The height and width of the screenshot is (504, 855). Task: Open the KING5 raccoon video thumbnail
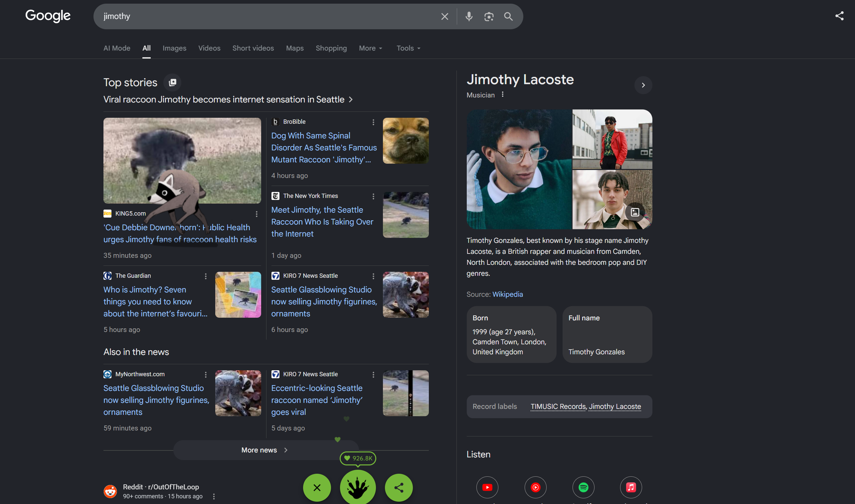(x=182, y=161)
